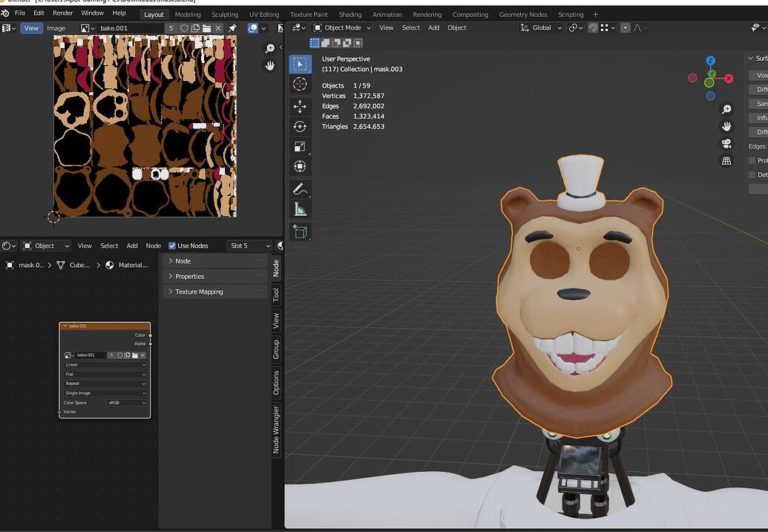Open folder icon in bake.001 node

click(135, 355)
